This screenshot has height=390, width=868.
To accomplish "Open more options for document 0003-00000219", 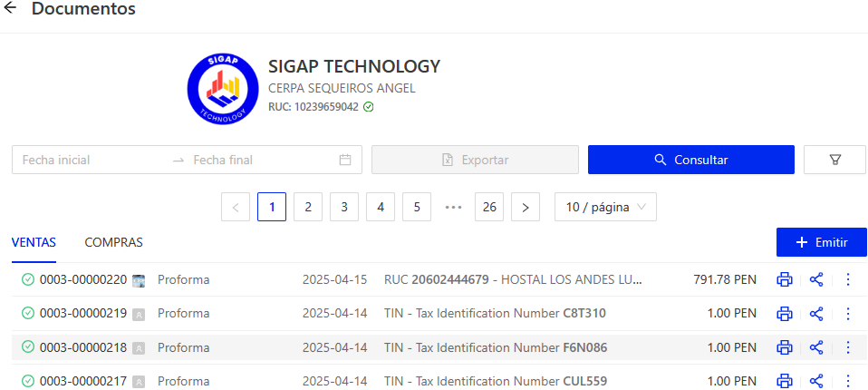I will tap(848, 314).
